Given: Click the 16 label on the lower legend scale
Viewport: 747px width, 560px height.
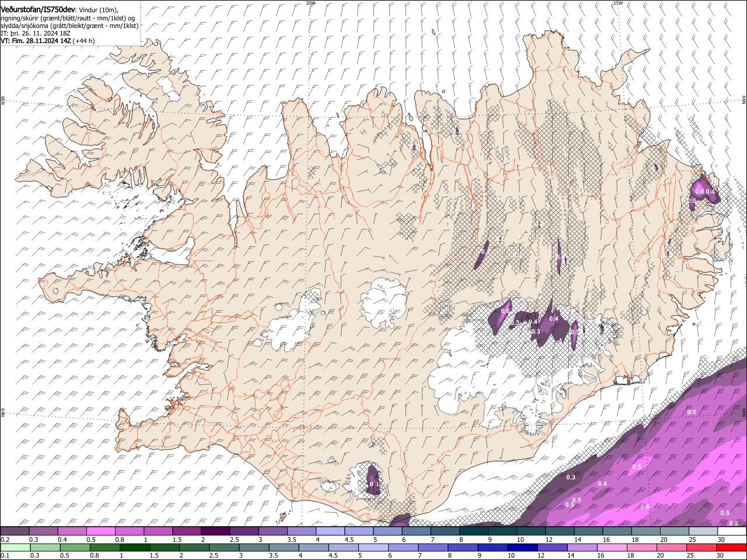Looking at the screenshot, I should pos(601,556).
